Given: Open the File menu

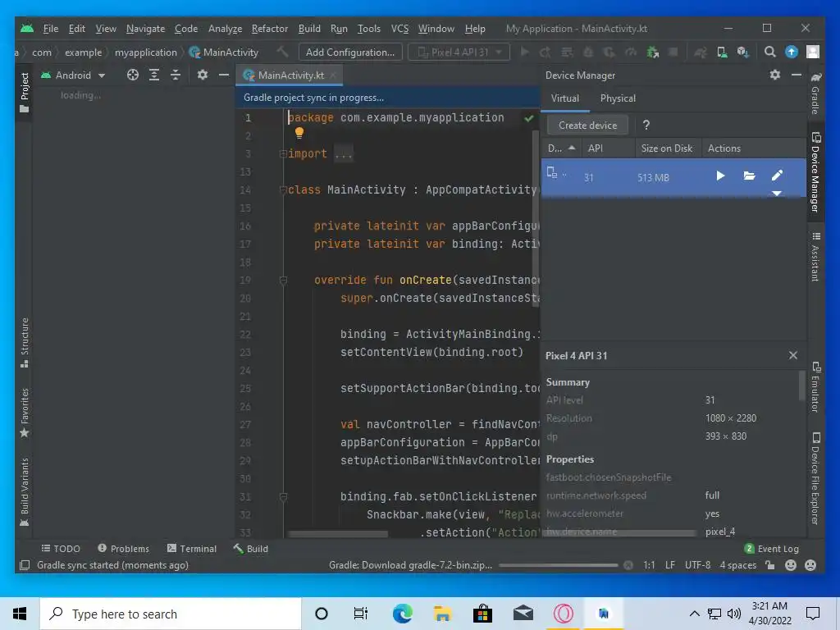Looking at the screenshot, I should 50,29.
